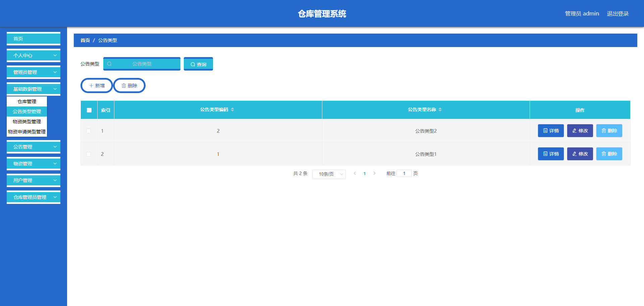Go to the next page arrow
Screen dimensions: 644x306
pyautogui.click(x=374, y=173)
